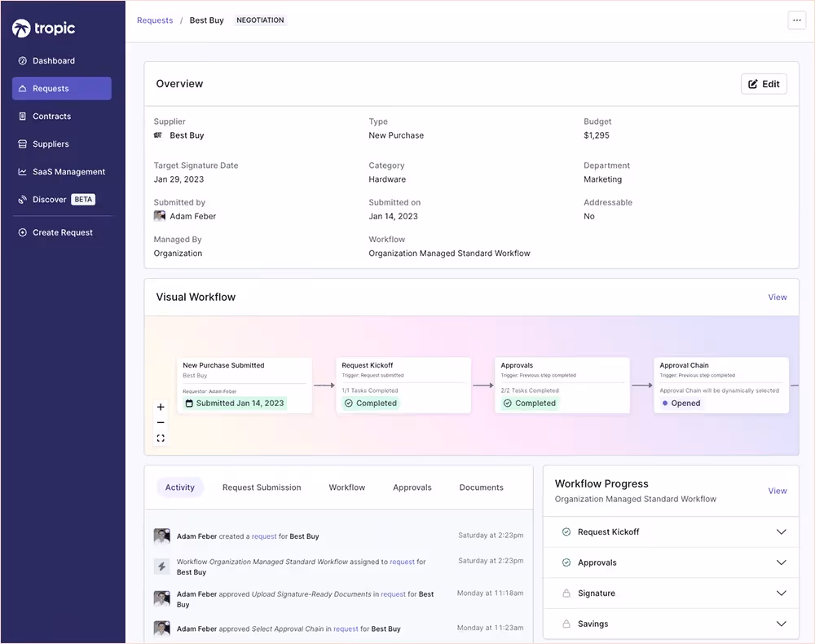Click the Tropic logo
This screenshot has width=815, height=644.
[42, 28]
